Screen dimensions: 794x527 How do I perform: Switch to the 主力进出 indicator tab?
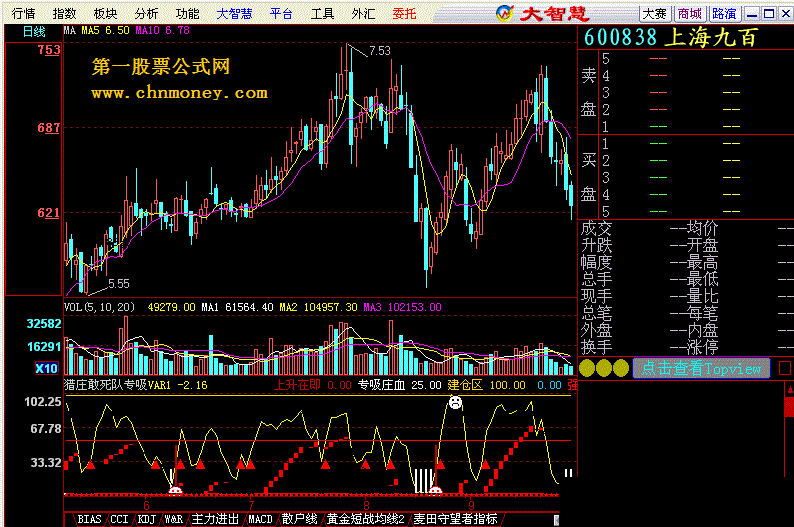[215, 519]
